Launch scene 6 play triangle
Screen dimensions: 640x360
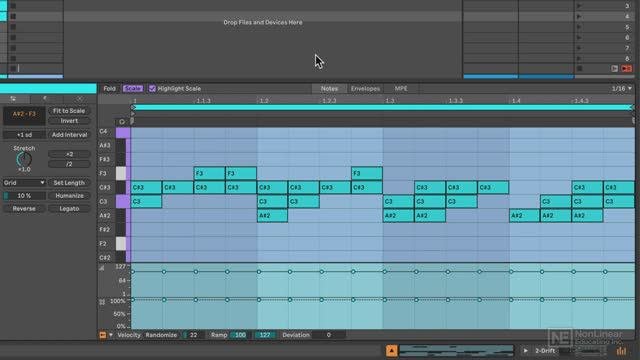click(579, 38)
